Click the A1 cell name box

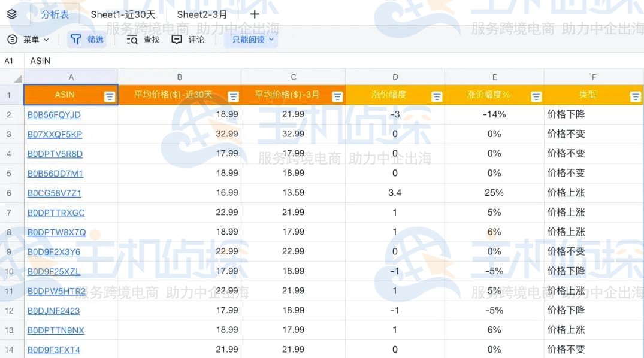(8, 60)
